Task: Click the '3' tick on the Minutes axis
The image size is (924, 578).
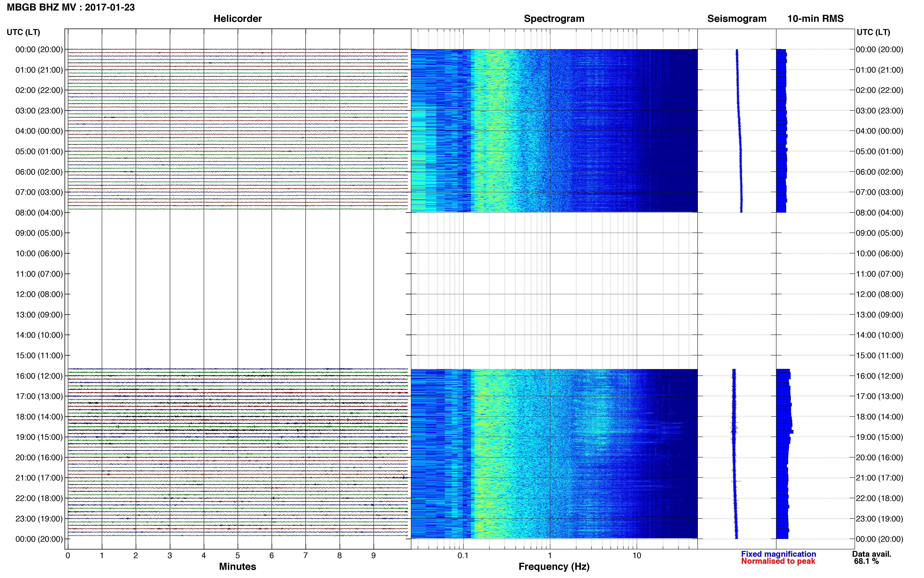Action: pyautogui.click(x=170, y=555)
